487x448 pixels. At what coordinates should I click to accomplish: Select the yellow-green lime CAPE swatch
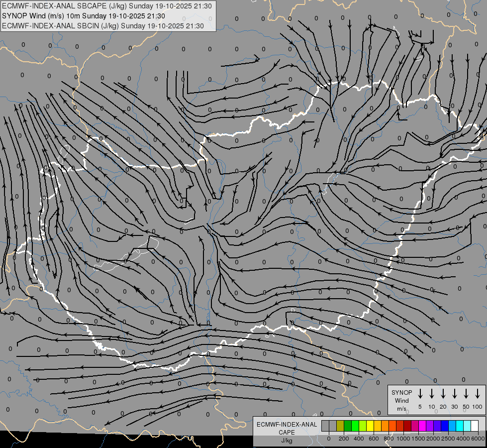tap(363, 426)
